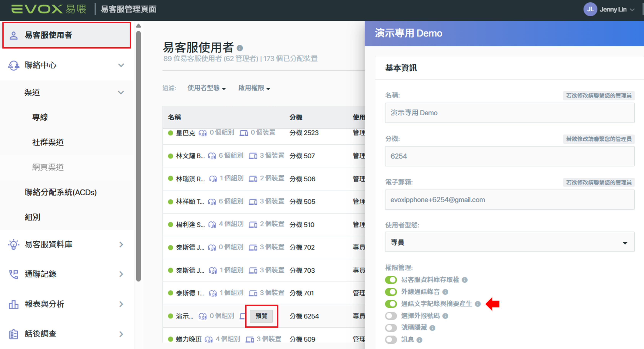Click info icon next to 通話文字記錄與摘要產生
Image resolution: width=644 pixels, height=349 pixels.
point(478,304)
